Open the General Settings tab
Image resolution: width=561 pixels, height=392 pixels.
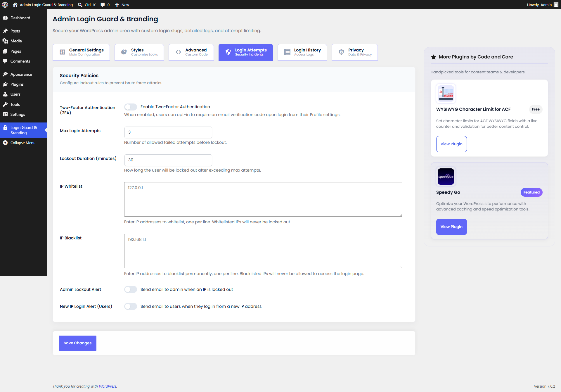(x=81, y=52)
